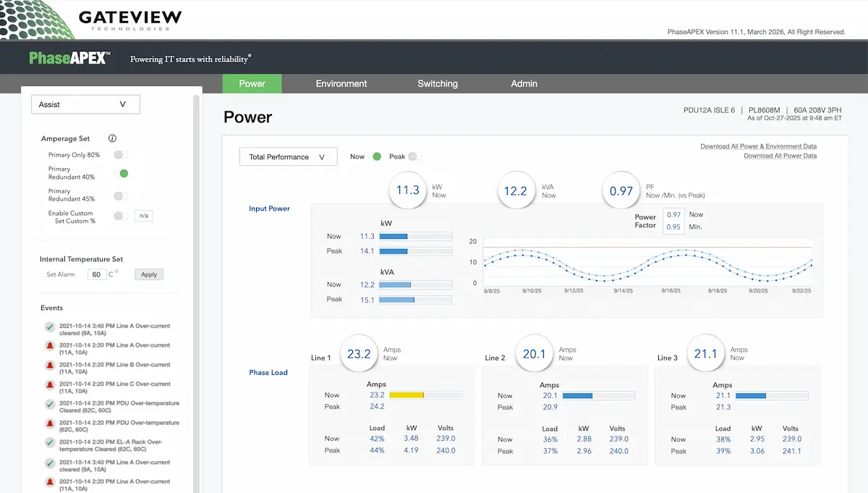This screenshot has width=868, height=493.
Task: Switch to the Power tab
Action: pos(252,83)
